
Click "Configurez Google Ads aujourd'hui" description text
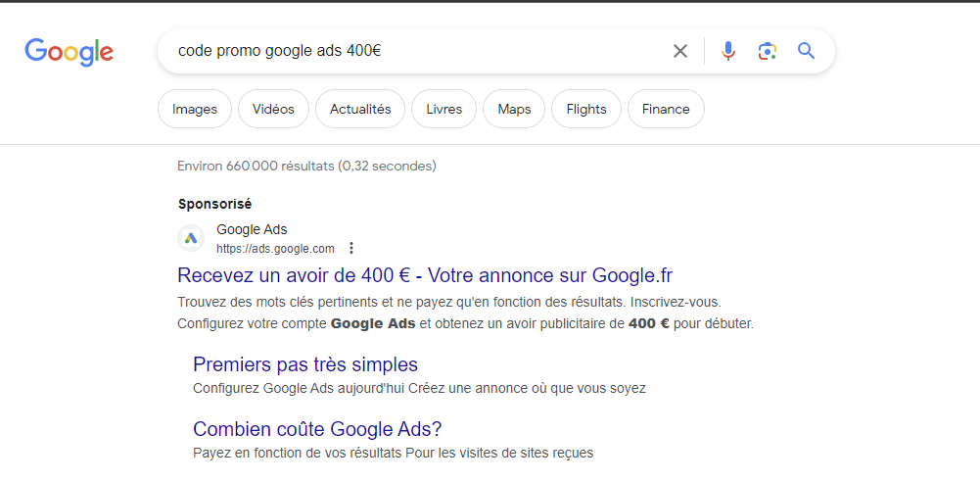419,388
